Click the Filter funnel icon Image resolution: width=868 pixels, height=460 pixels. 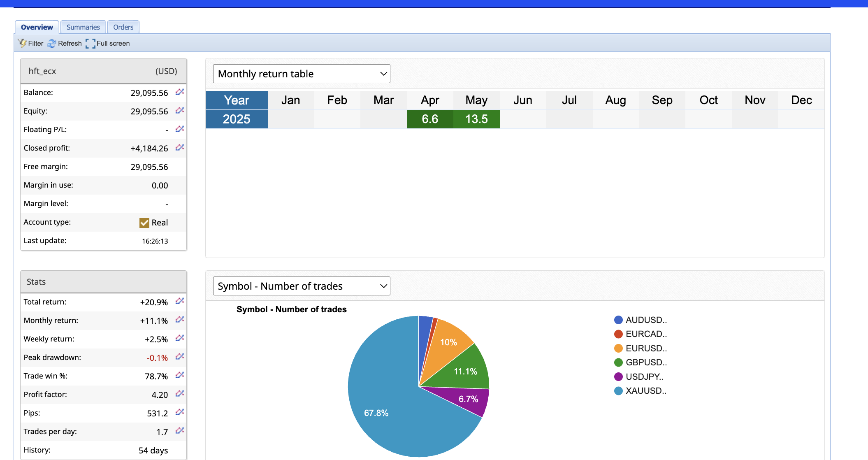22,43
